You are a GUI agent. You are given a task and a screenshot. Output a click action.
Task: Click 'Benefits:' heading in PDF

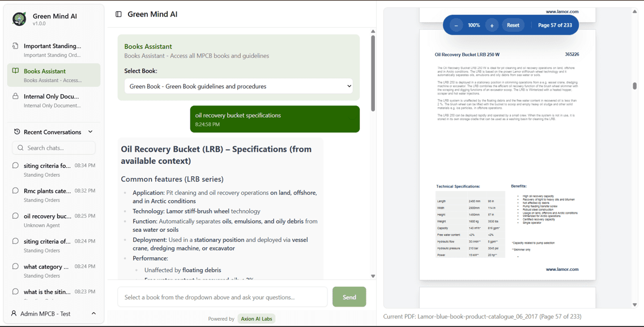click(x=519, y=186)
